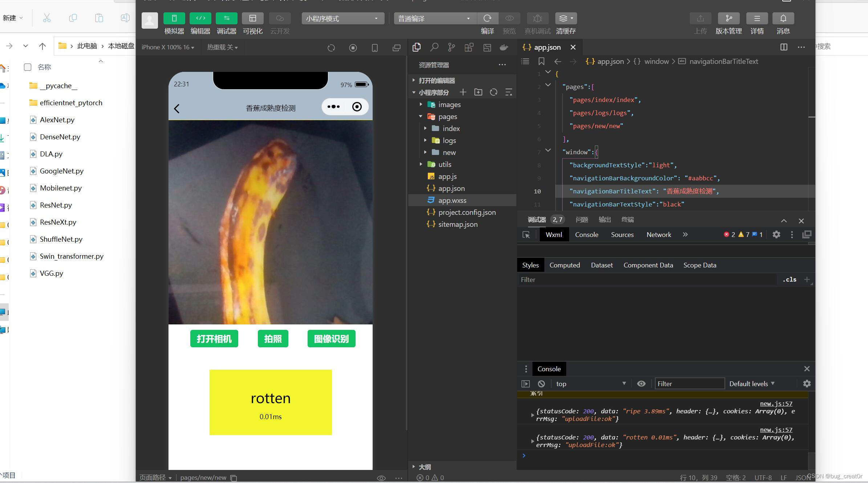Click the 图像识别 (Image Recognition) button
This screenshot has width=868, height=483.
331,339
